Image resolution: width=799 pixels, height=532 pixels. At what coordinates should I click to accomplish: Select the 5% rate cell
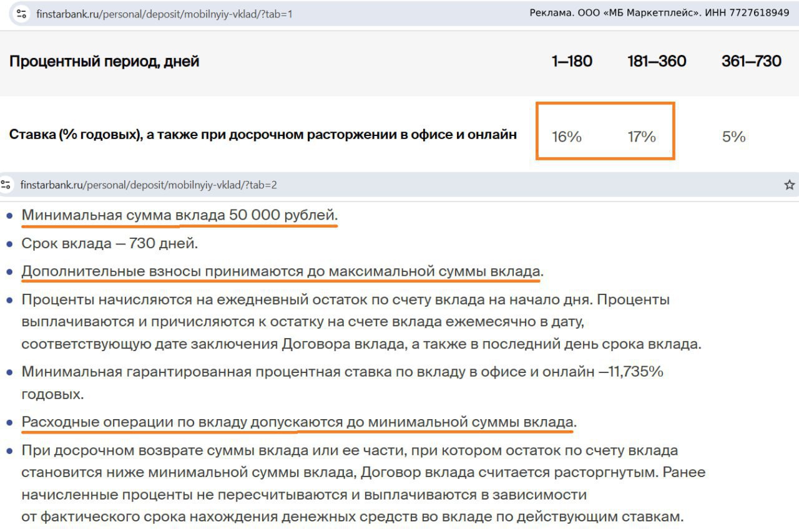[733, 137]
